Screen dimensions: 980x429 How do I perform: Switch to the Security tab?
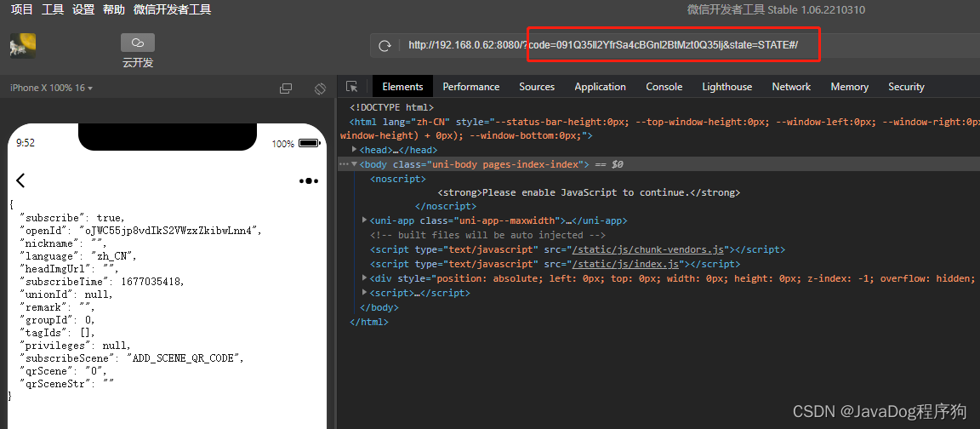(x=906, y=87)
